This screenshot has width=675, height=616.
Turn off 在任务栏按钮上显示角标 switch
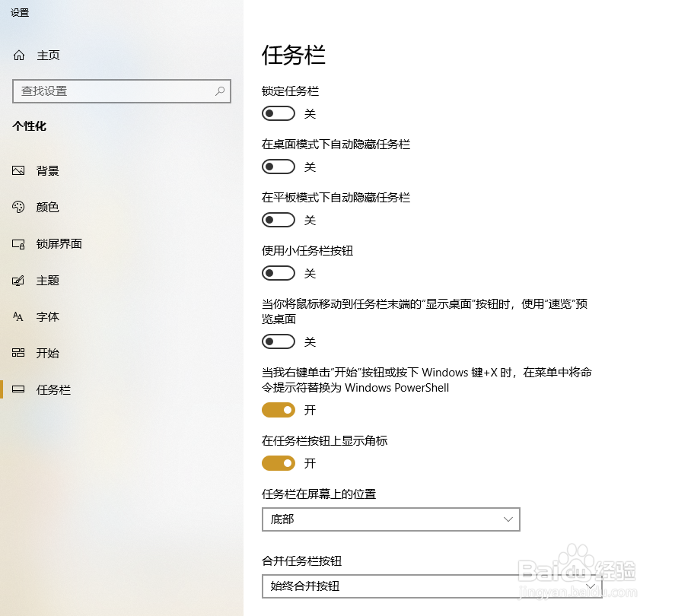(x=279, y=463)
